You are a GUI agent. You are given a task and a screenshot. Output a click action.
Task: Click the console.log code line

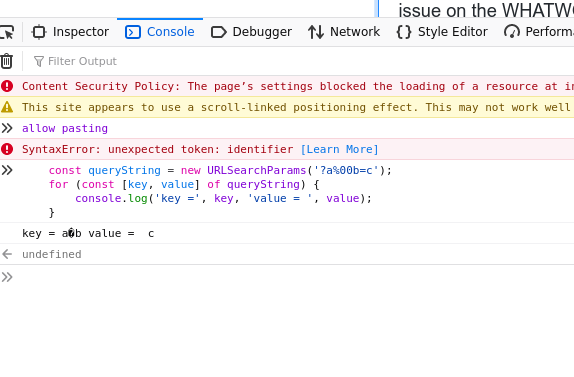click(x=223, y=198)
